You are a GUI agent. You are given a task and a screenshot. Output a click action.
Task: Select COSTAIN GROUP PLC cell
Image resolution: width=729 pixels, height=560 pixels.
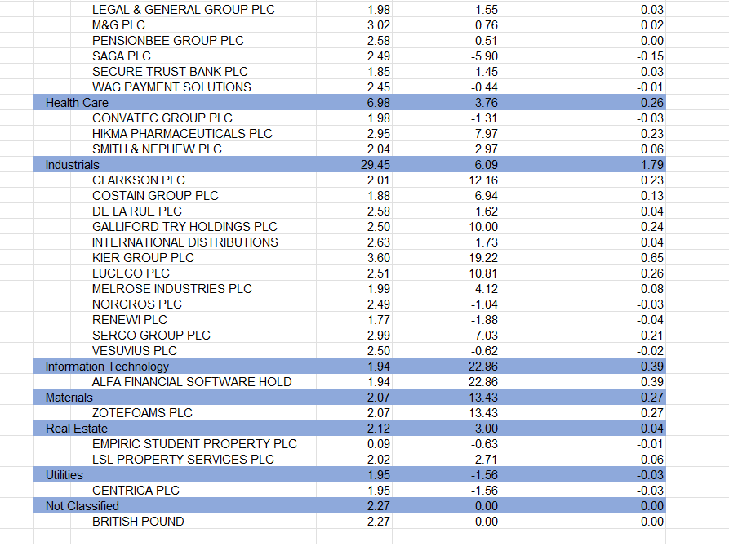click(x=193, y=196)
